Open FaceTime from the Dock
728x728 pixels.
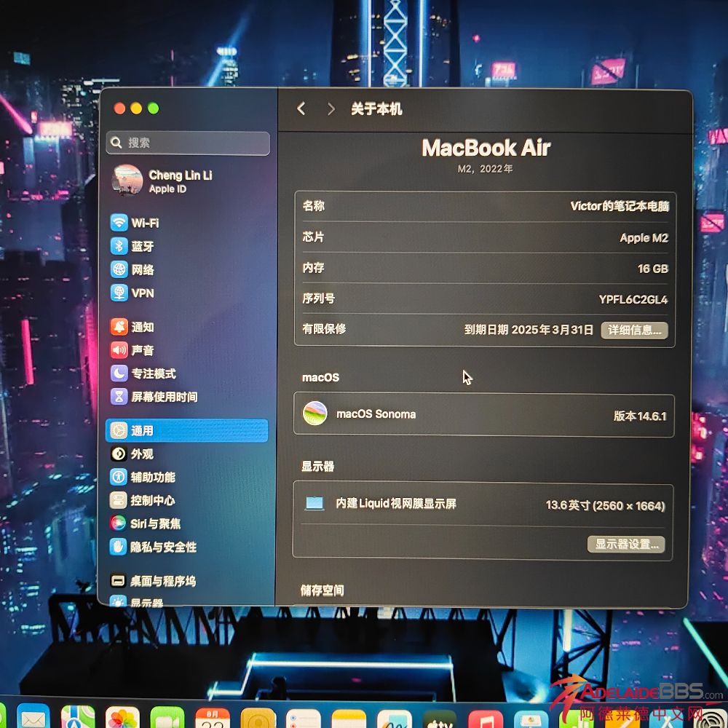[x=167, y=718]
